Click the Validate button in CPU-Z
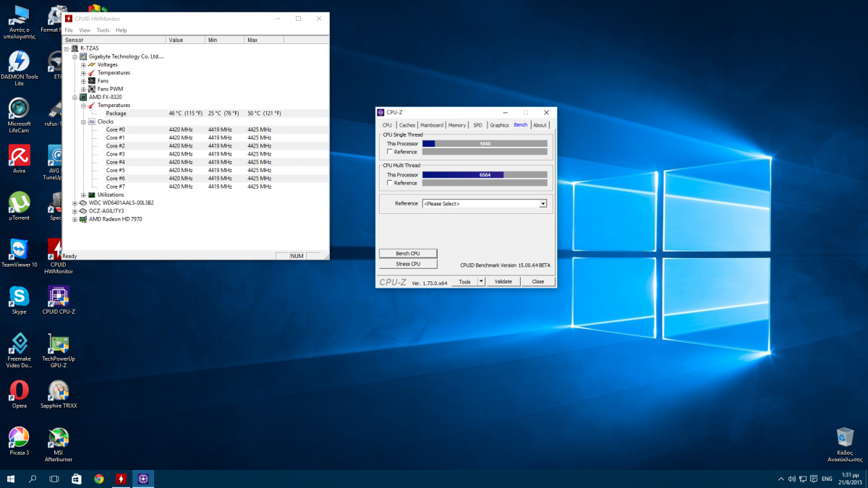 click(503, 282)
